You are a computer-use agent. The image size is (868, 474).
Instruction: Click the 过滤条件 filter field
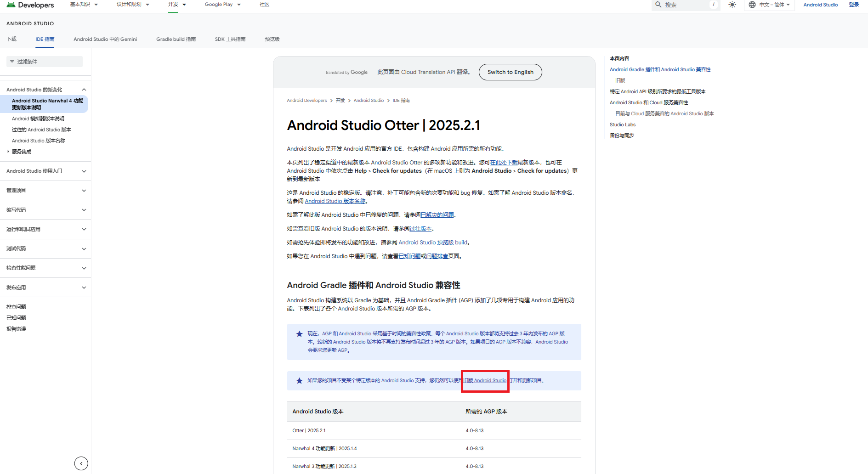coord(45,62)
